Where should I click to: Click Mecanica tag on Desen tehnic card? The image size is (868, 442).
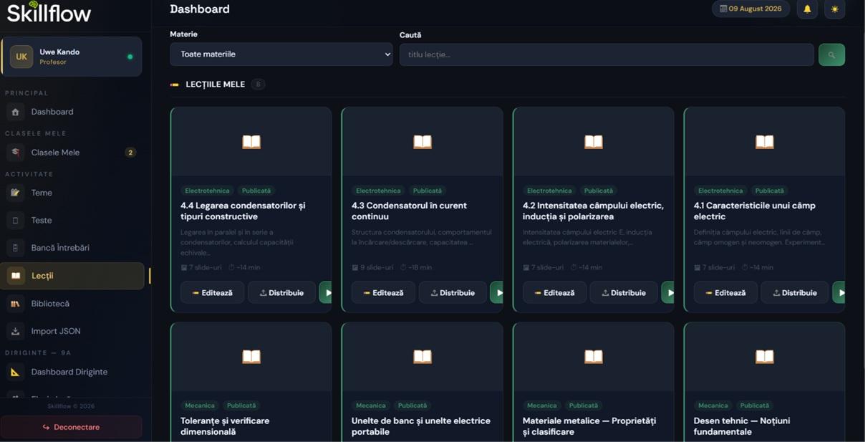pyautogui.click(x=714, y=407)
